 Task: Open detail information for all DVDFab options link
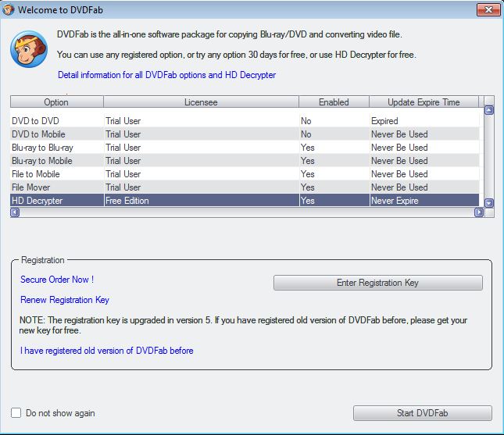coord(166,75)
